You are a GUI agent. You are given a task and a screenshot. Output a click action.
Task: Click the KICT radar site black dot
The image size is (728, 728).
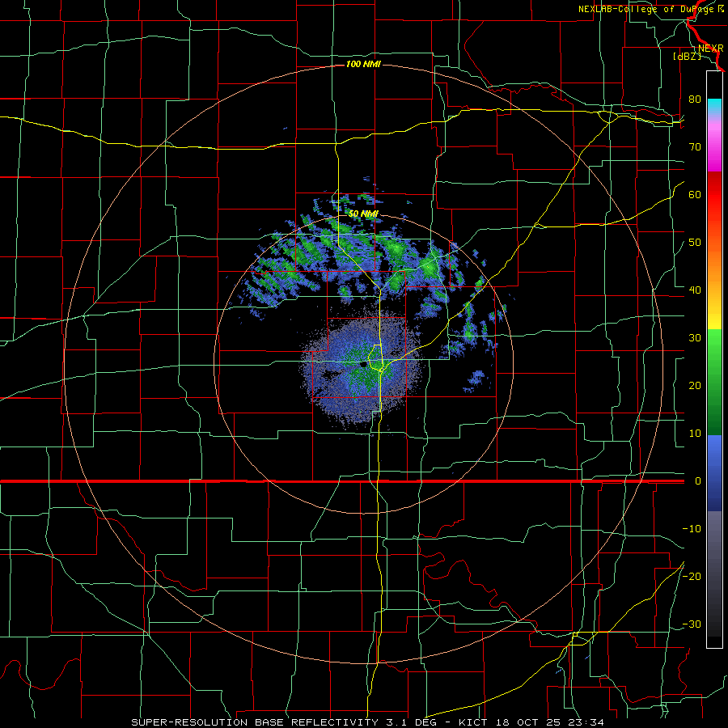point(363,365)
